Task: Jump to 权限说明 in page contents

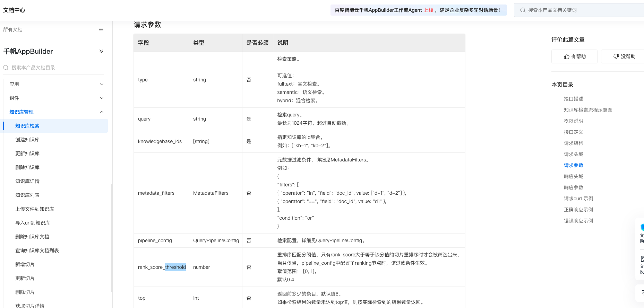Action: tap(574, 121)
